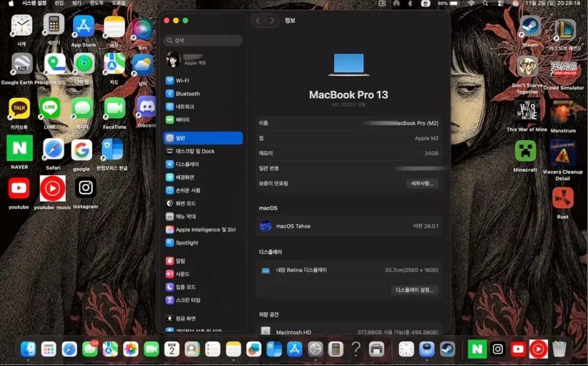Viewport: 588px width, 366px height.
Task: Open Spotlight settings in sidebar
Action: 203,243
